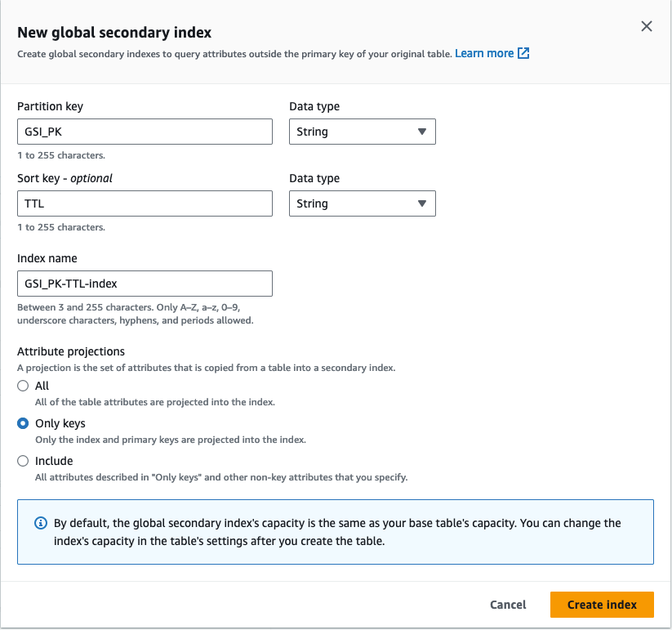Screen dimensions: 672x630
Task: Click inside the Partition key field showing GSI_PK
Action: point(145,131)
